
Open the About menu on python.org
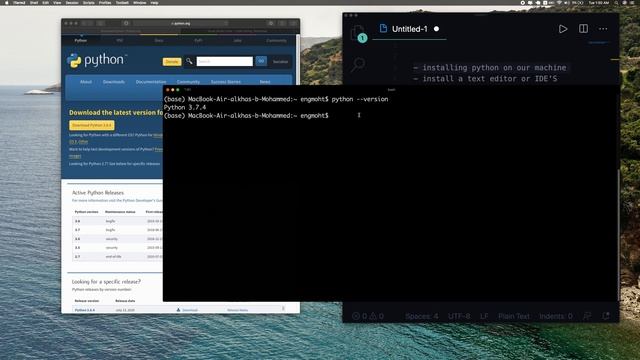[x=86, y=82]
